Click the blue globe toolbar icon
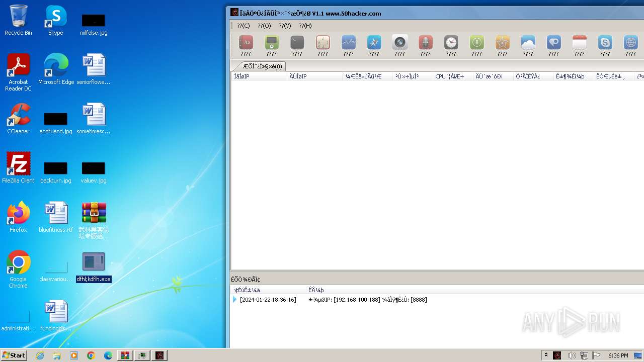This screenshot has width=644, height=362. tap(630, 42)
